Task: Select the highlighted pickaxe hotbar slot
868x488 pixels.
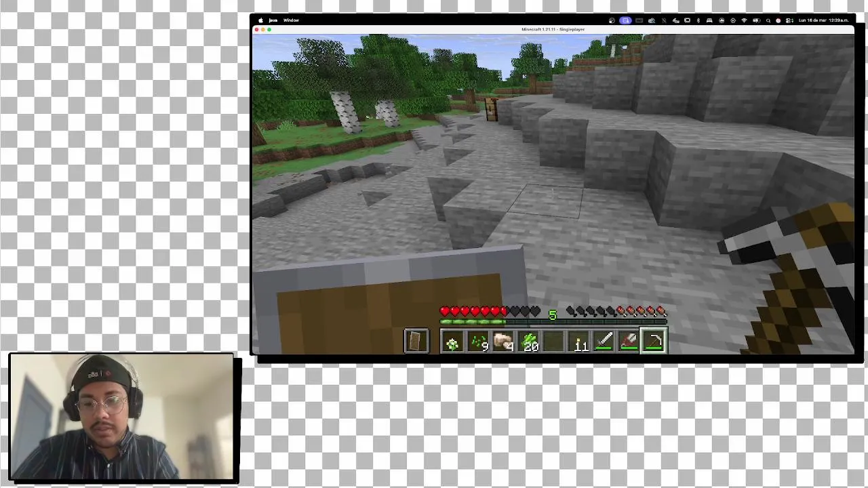Action: 654,340
